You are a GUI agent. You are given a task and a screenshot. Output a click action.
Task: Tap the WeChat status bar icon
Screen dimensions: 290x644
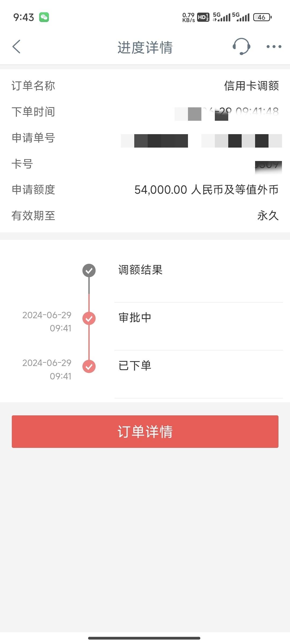(44, 17)
